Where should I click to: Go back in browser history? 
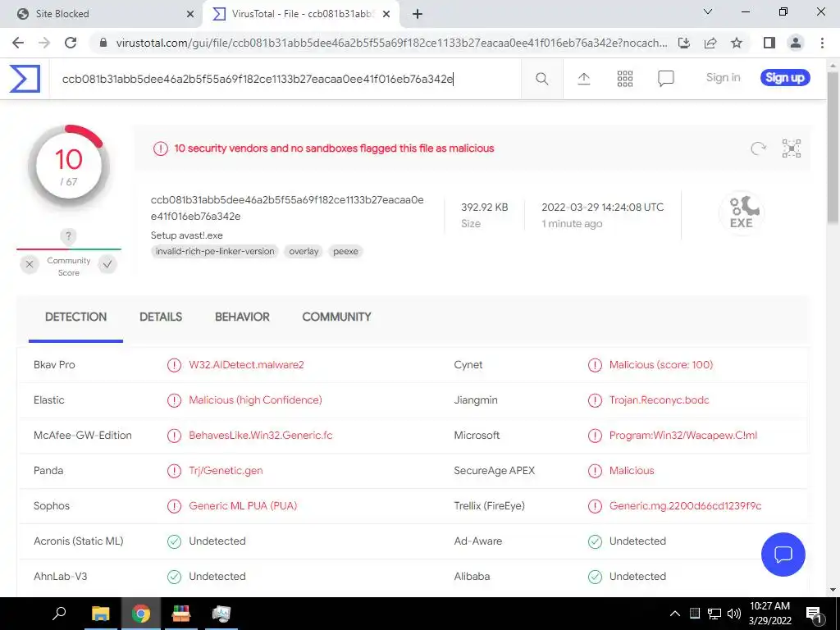(x=18, y=43)
